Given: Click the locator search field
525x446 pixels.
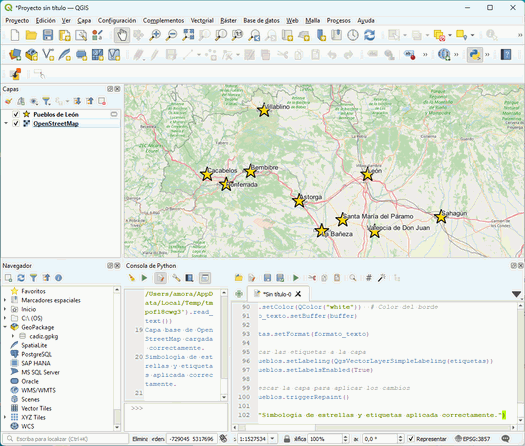Looking at the screenshot, I should 66,439.
